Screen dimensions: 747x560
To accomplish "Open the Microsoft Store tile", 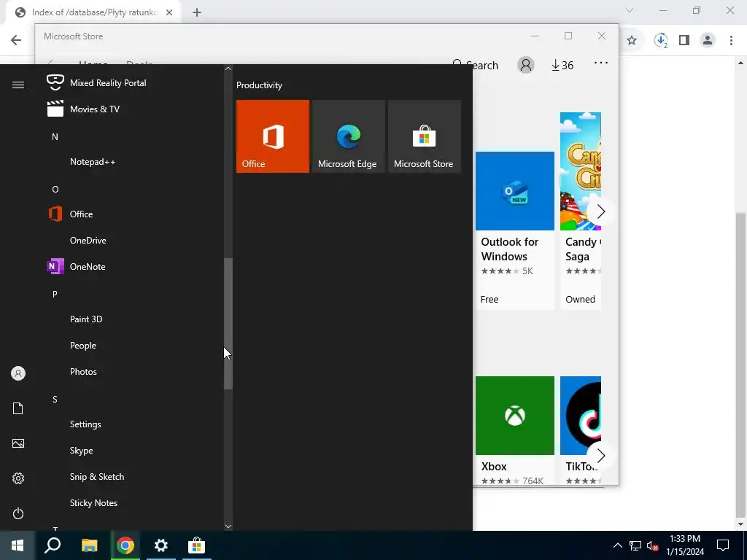I will click(425, 136).
